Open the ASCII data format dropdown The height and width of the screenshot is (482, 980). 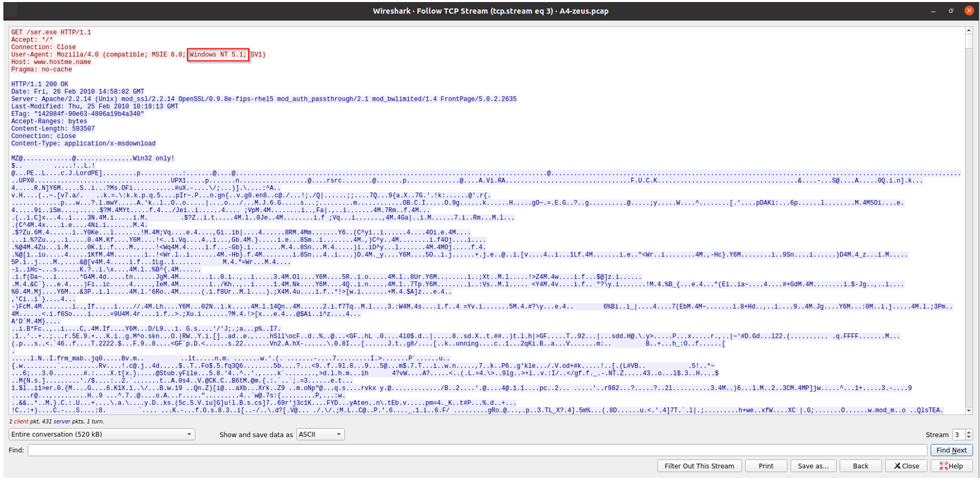point(322,434)
